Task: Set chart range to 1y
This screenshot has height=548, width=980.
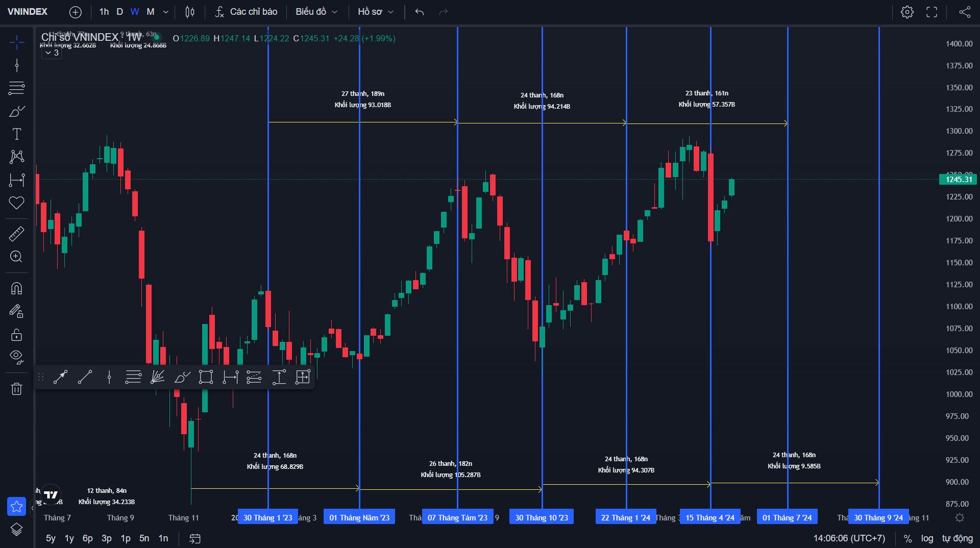Action: 69,538
